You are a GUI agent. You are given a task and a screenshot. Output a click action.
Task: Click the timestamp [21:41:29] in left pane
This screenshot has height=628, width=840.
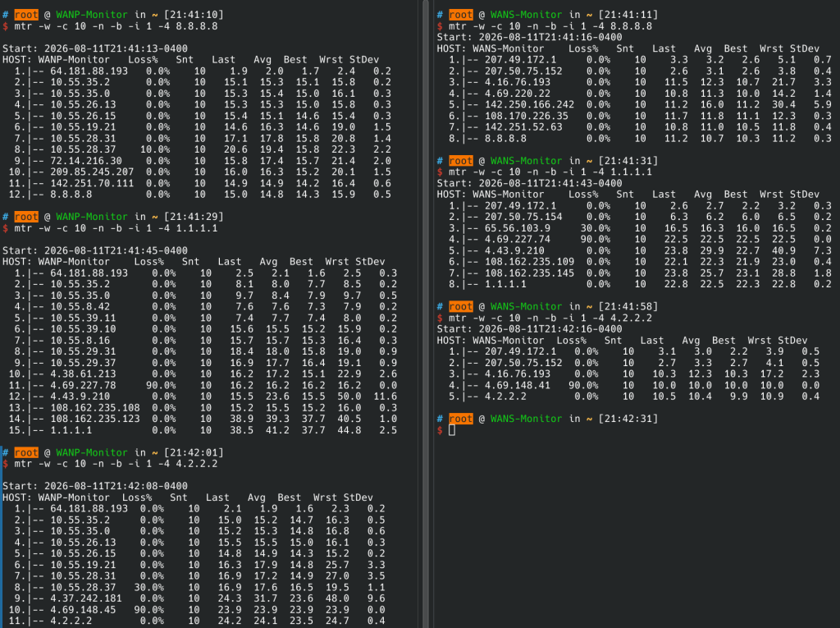pos(194,217)
